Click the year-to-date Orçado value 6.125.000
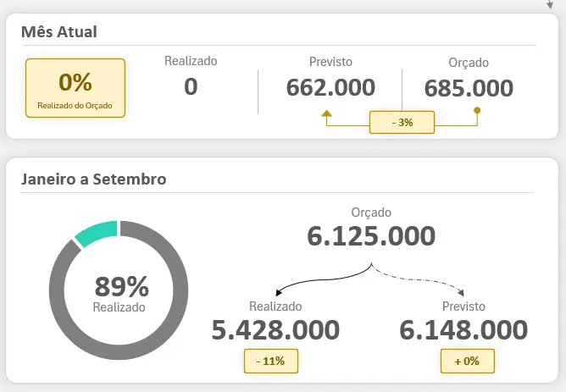The image size is (566, 392). tap(371, 236)
